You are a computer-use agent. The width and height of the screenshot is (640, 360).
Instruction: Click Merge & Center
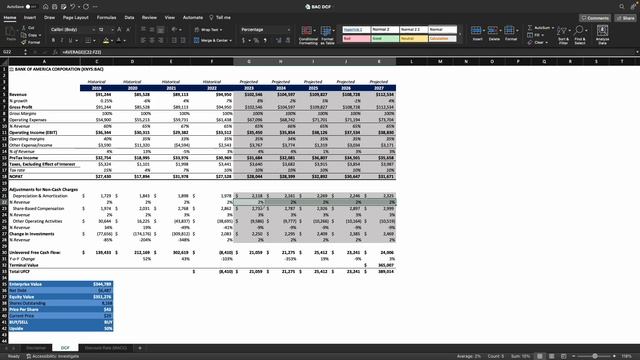click(213, 40)
